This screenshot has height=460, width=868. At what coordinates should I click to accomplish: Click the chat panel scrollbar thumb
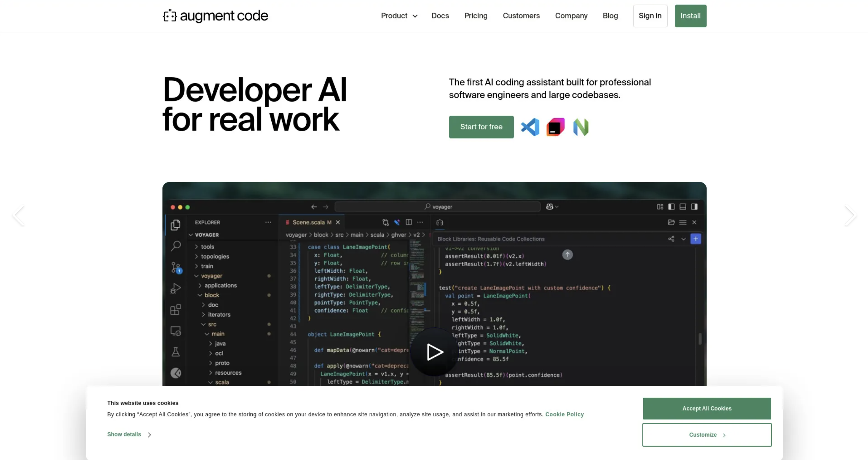[700, 339]
